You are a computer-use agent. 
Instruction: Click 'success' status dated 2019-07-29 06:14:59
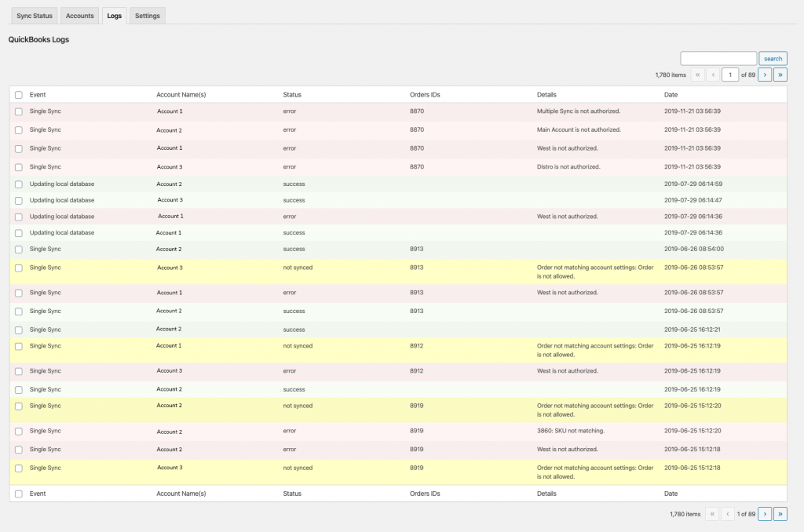294,184
